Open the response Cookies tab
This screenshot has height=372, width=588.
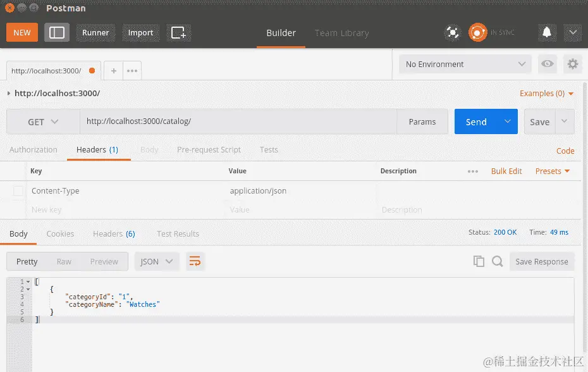point(60,233)
